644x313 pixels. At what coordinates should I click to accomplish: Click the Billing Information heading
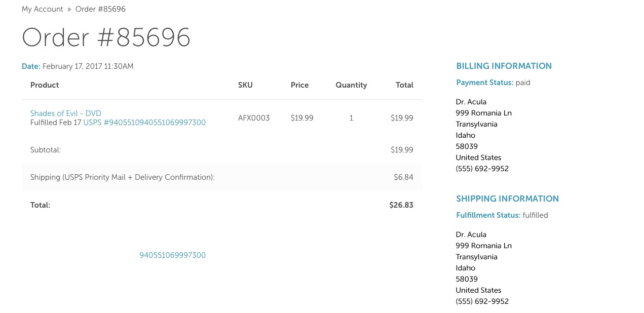(x=504, y=66)
